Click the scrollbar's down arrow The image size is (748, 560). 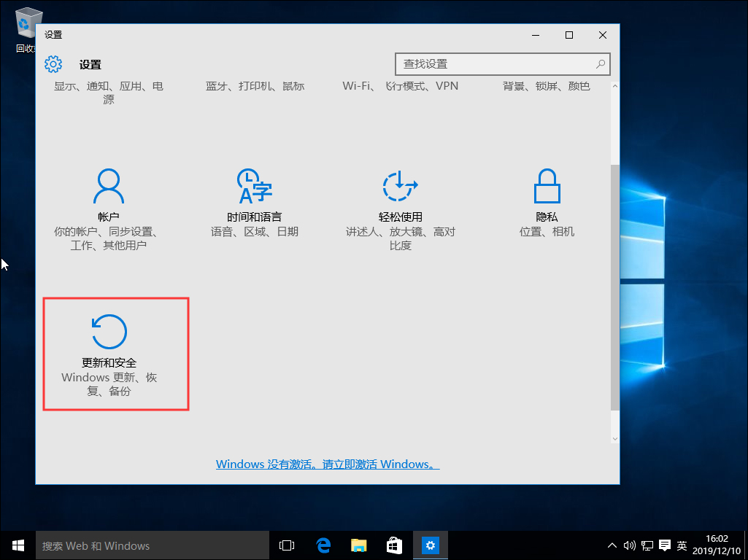point(614,437)
